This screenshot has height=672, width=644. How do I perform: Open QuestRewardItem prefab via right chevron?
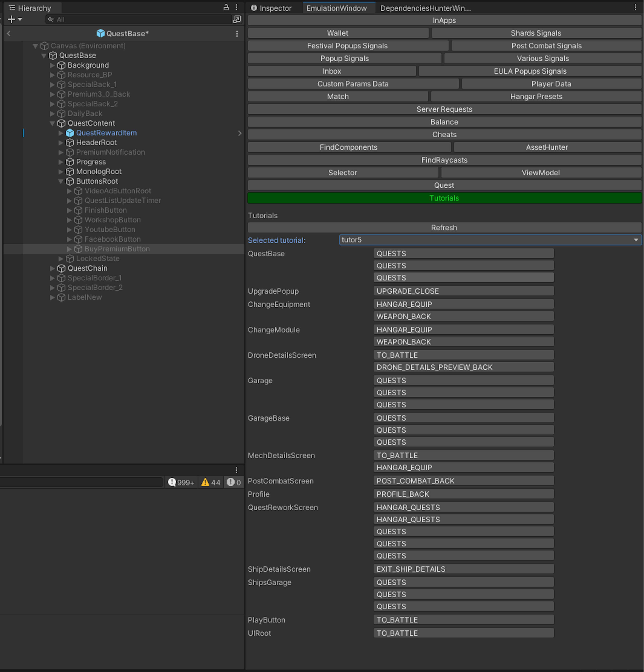pos(239,133)
